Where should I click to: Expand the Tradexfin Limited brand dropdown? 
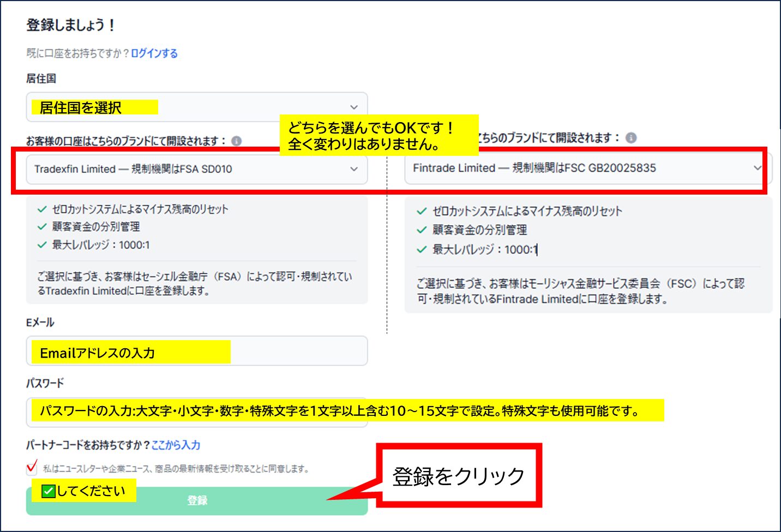click(x=197, y=169)
